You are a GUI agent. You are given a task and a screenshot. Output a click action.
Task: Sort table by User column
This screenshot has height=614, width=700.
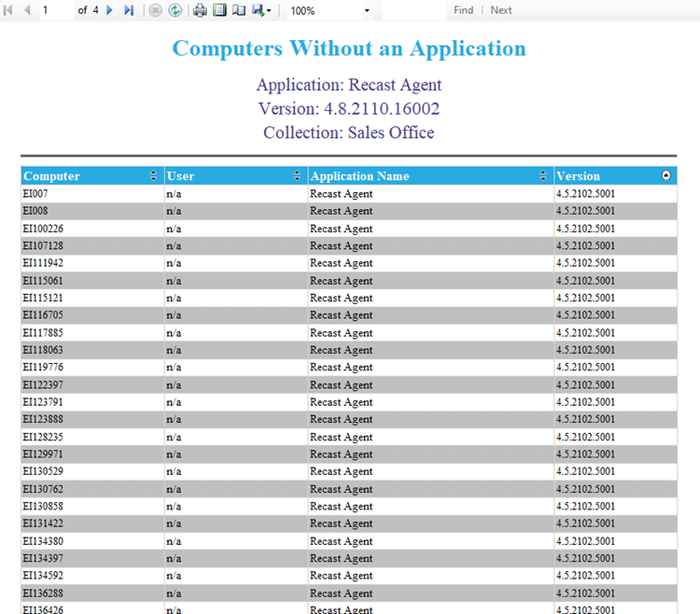(298, 175)
